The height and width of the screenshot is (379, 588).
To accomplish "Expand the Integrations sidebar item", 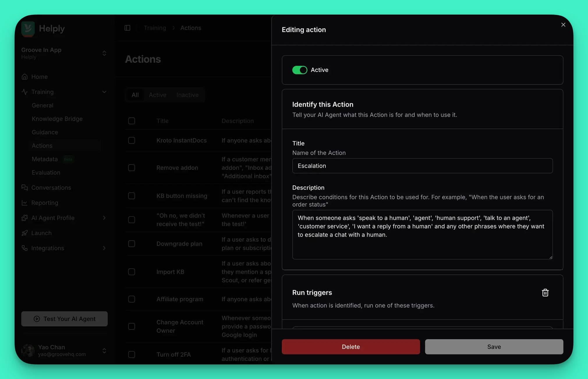I will [x=105, y=248].
